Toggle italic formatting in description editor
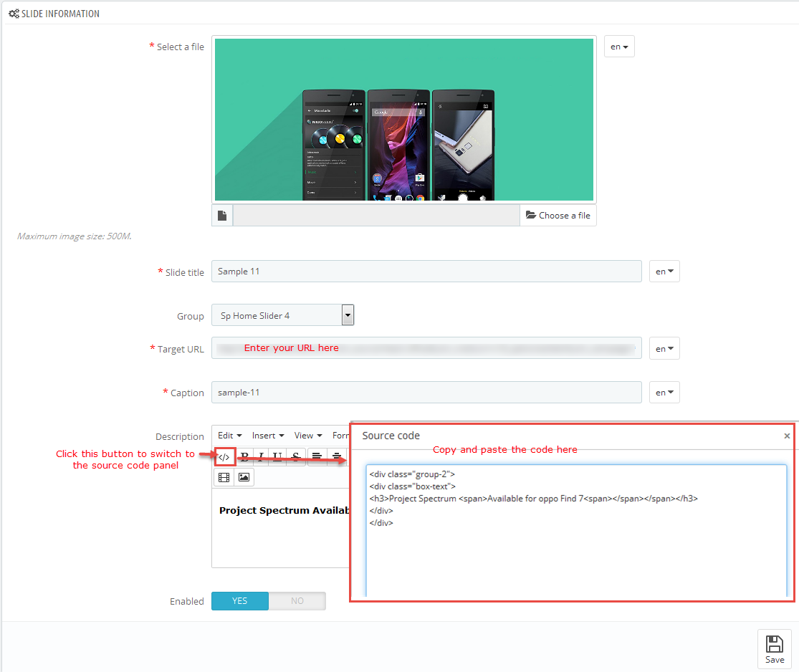 (261, 456)
